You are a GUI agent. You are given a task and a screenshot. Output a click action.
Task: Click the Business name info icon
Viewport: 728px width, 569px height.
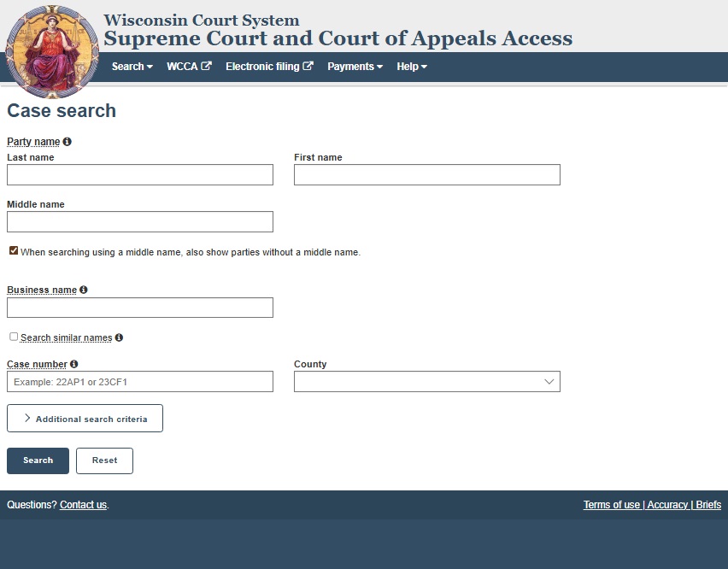click(84, 290)
